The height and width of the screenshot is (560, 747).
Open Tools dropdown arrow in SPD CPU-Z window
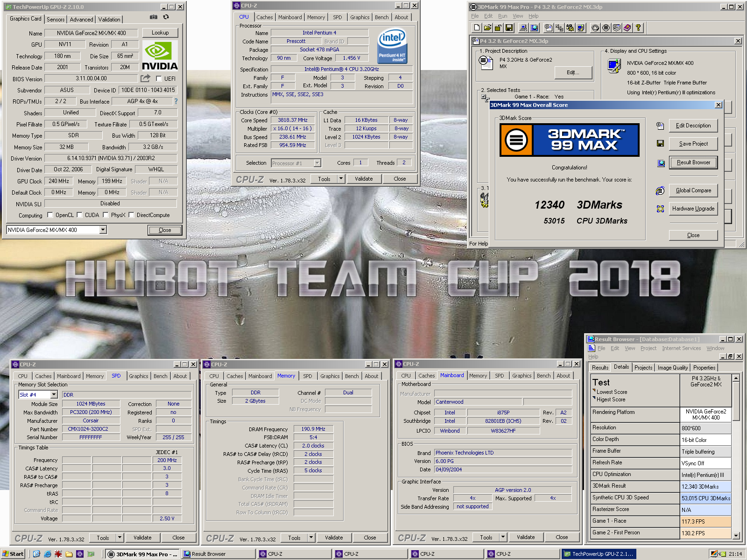[120, 538]
